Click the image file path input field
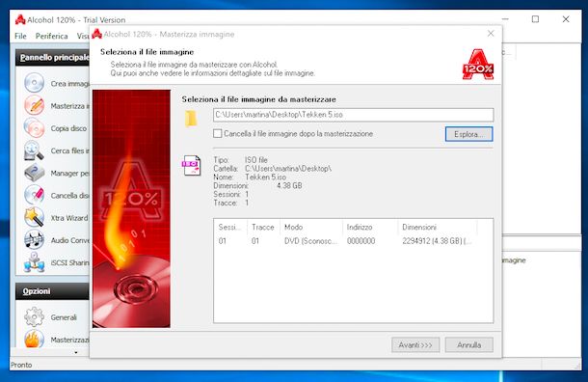 [x=353, y=115]
